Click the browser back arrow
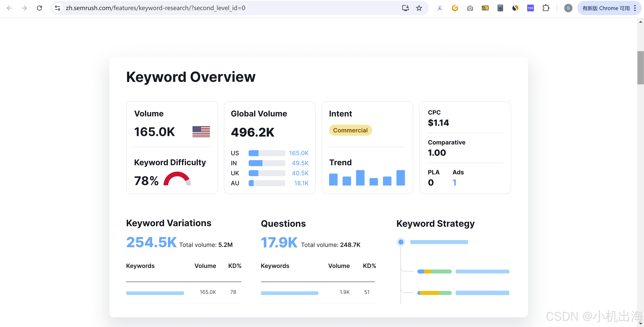 9,8
